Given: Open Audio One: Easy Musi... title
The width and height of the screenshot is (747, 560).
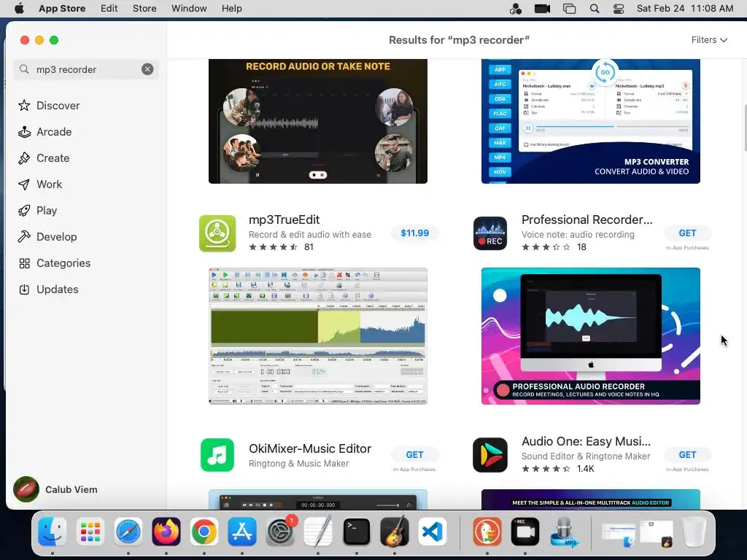Looking at the screenshot, I should click(x=586, y=441).
